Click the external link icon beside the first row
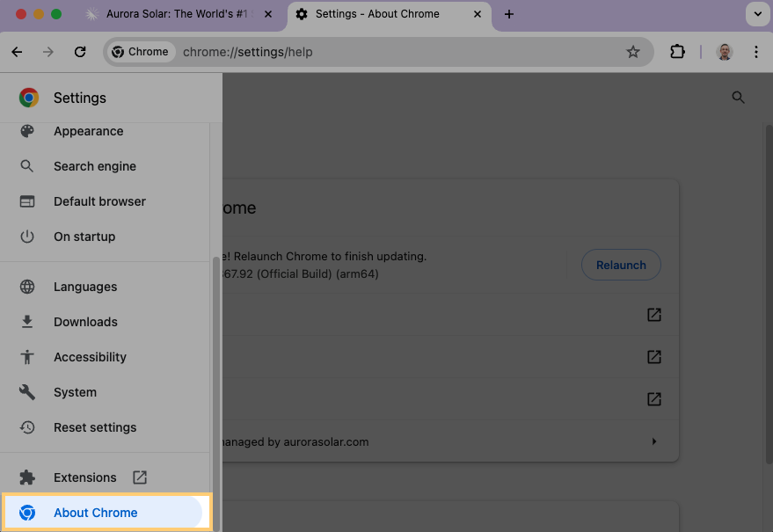 click(x=653, y=314)
